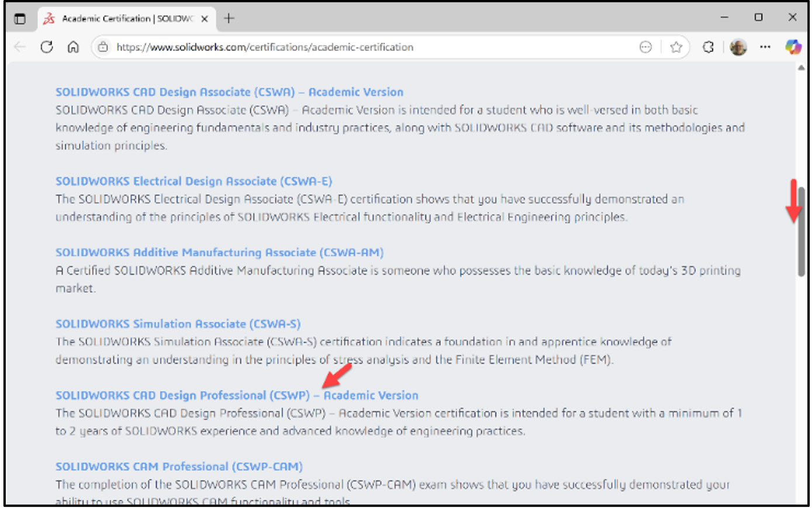Open the user profile avatar
This screenshot has height=508, width=812.
point(738,47)
